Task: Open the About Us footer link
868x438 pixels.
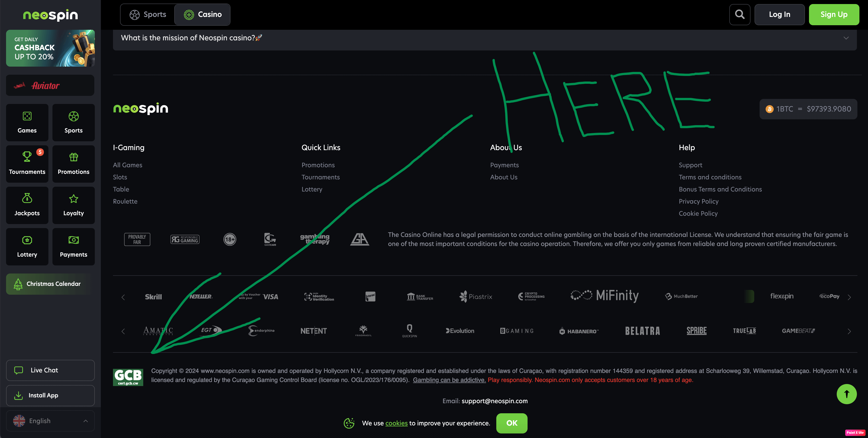Action: [503, 177]
